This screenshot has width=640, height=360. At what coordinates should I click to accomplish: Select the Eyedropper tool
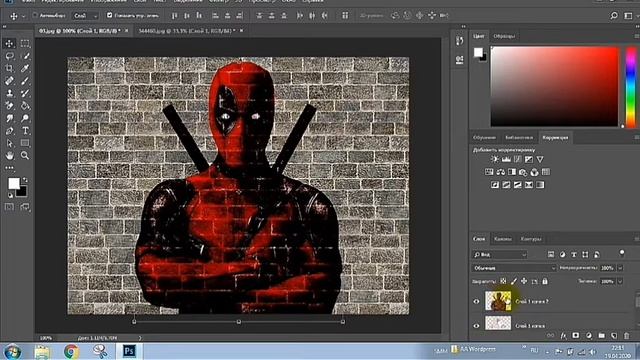tap(25, 69)
